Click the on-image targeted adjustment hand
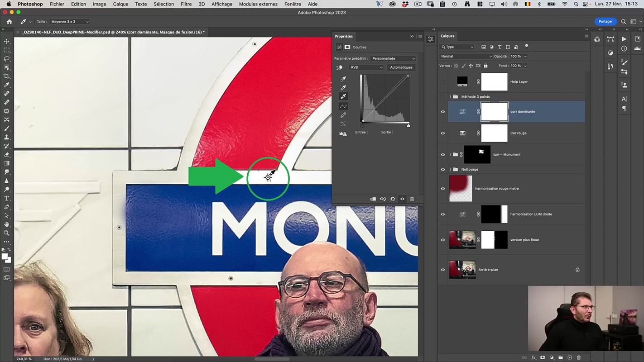This screenshot has height=362, width=644. click(x=339, y=67)
